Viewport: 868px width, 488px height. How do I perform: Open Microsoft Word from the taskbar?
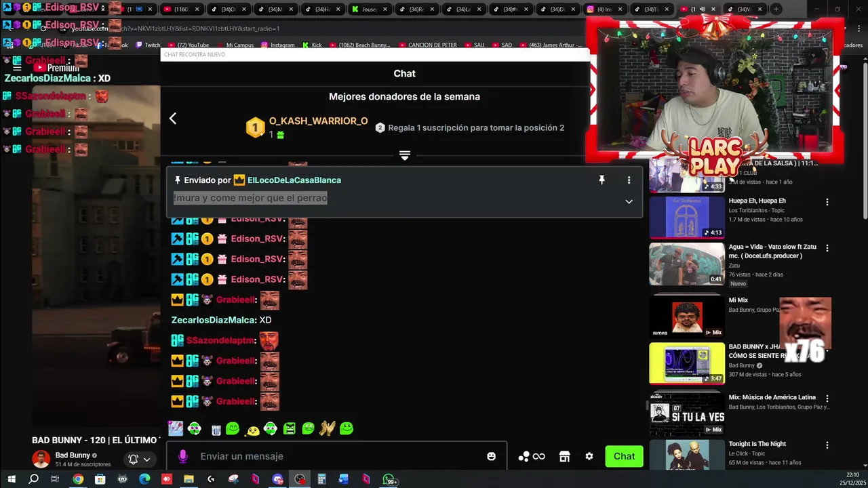[x=344, y=479]
